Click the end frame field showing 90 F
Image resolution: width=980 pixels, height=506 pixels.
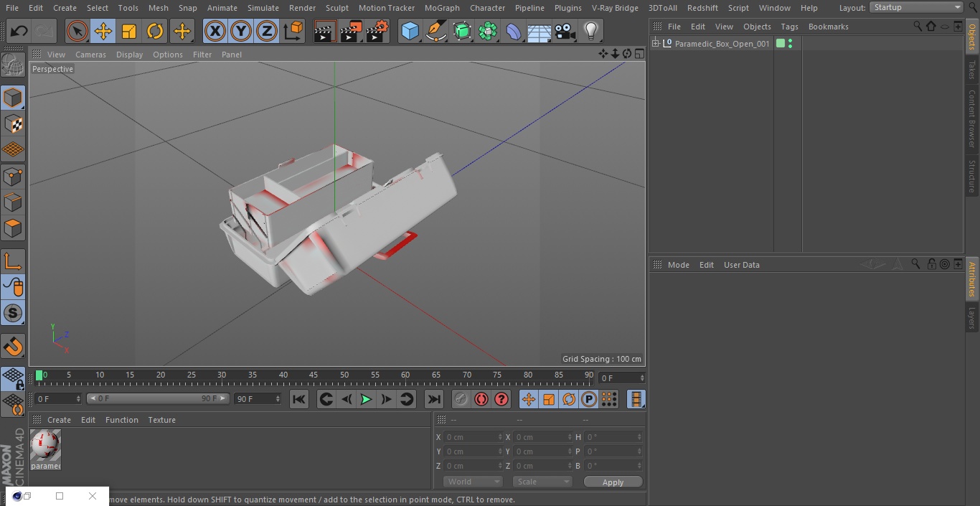coord(257,398)
